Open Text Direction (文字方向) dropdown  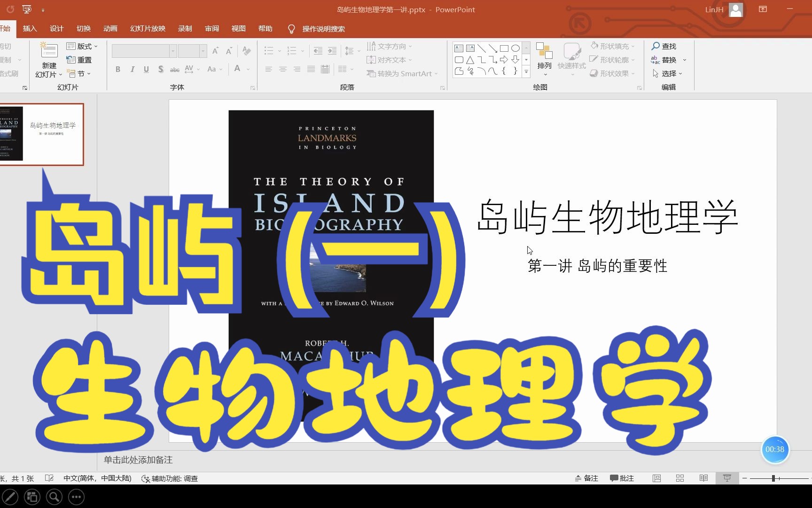(389, 46)
